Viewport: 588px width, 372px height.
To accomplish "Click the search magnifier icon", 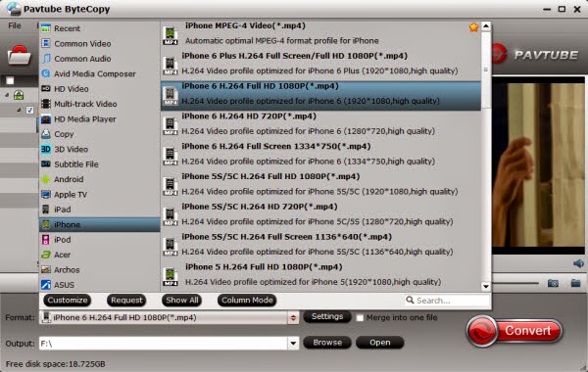I will click(x=410, y=301).
